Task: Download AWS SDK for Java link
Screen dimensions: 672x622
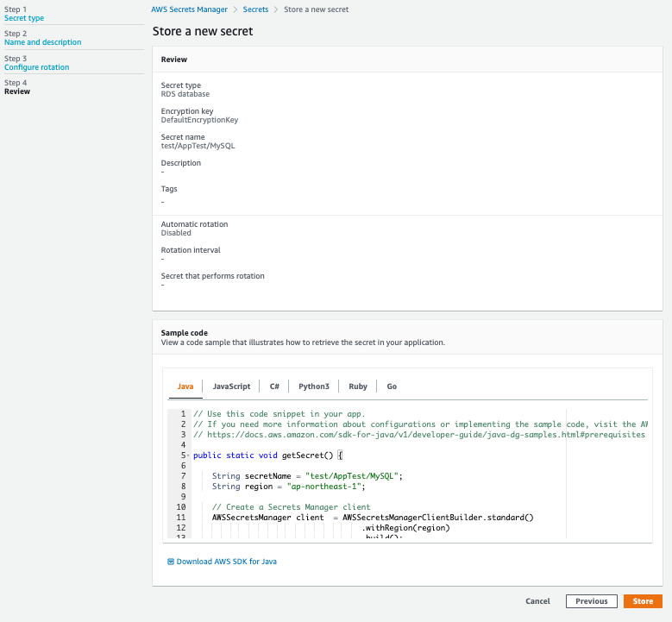Action: pos(226,562)
